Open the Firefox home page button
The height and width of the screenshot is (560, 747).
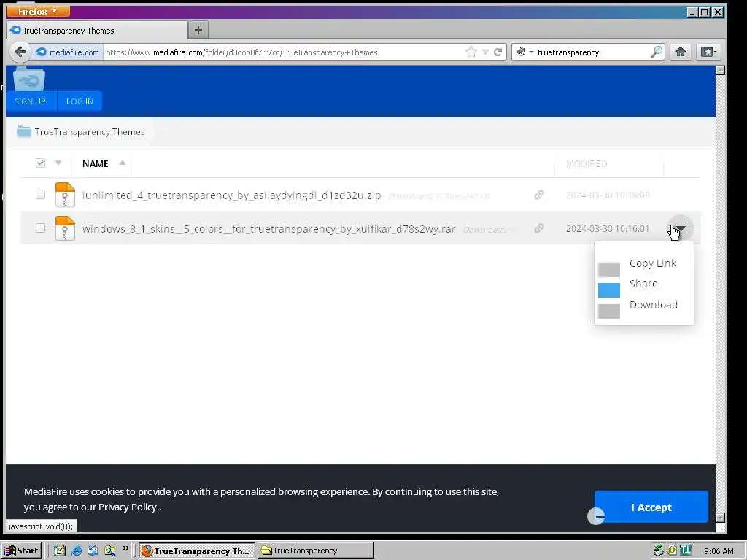click(x=681, y=52)
